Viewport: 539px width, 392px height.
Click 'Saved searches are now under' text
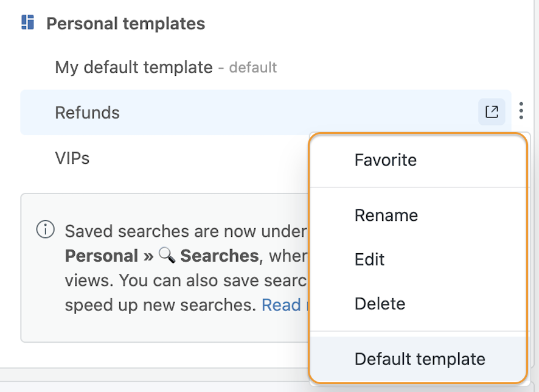click(x=186, y=231)
